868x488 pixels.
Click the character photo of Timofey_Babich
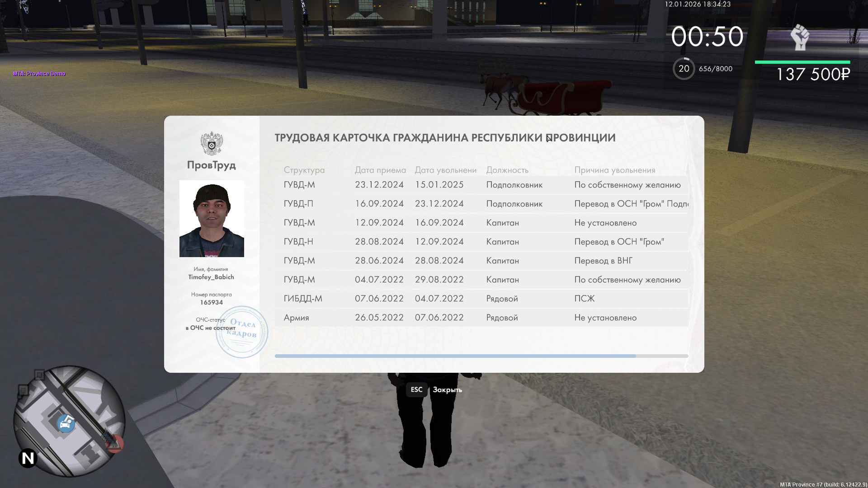point(212,219)
